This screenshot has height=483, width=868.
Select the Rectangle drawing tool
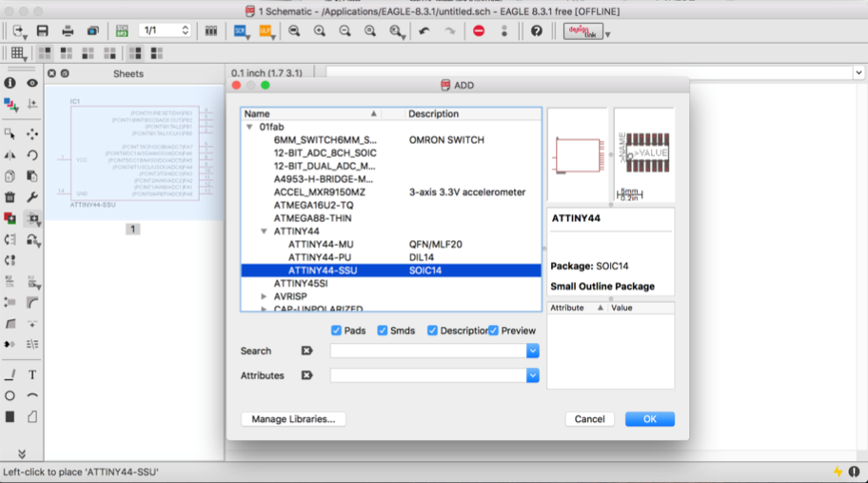10,417
